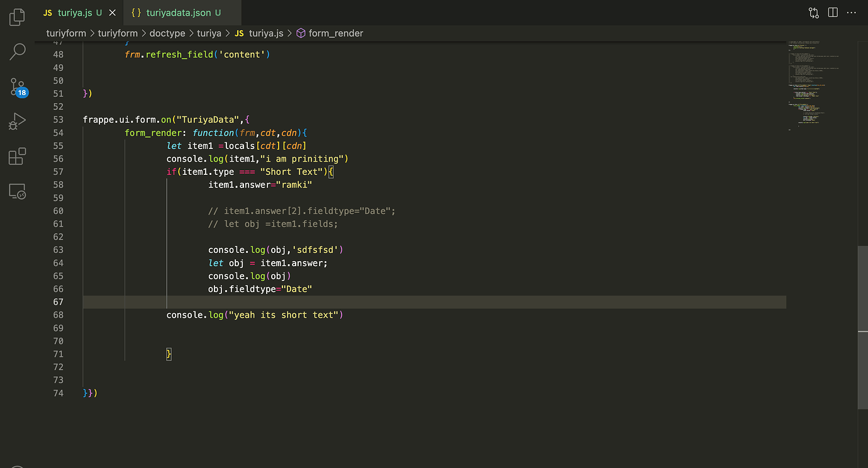Click the item1.answer="ramki" line
The image size is (868, 468).
(260, 185)
